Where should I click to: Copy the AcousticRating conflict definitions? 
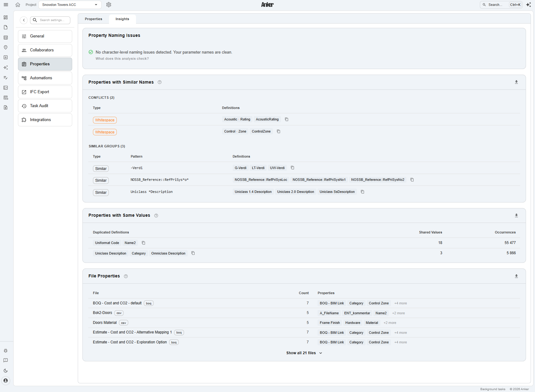[287, 119]
